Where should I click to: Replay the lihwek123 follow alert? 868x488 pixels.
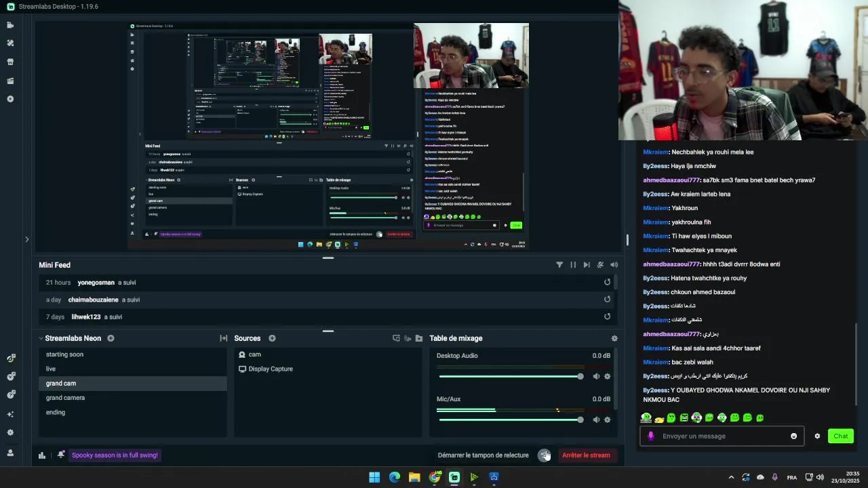607,317
